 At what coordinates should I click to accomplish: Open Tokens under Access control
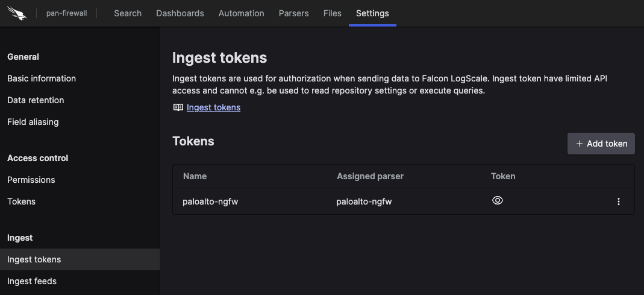(x=21, y=201)
